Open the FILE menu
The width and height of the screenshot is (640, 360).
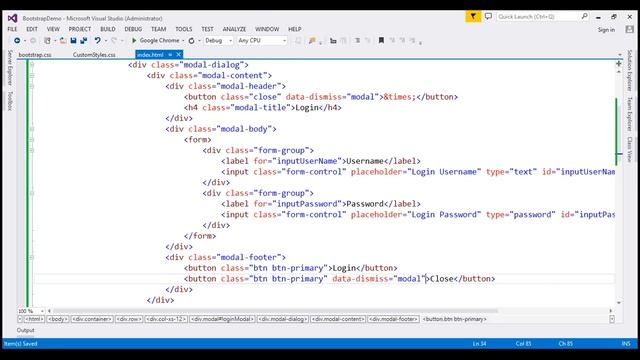pos(12,29)
